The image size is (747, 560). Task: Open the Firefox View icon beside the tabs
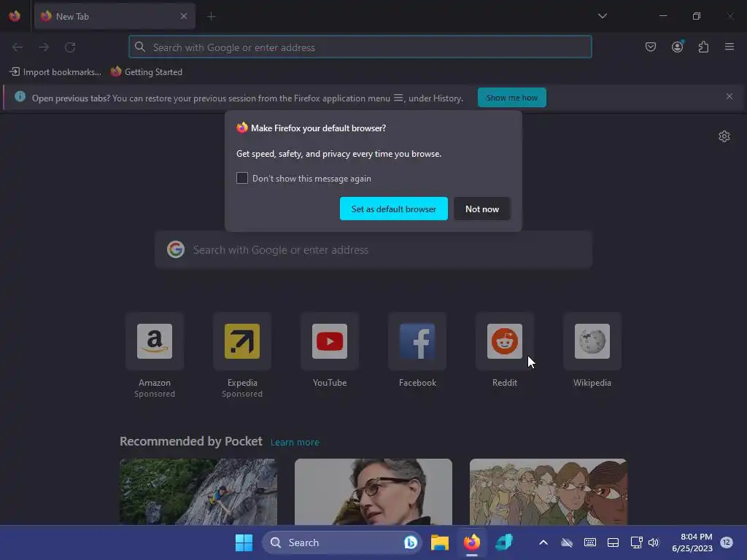(x=15, y=16)
